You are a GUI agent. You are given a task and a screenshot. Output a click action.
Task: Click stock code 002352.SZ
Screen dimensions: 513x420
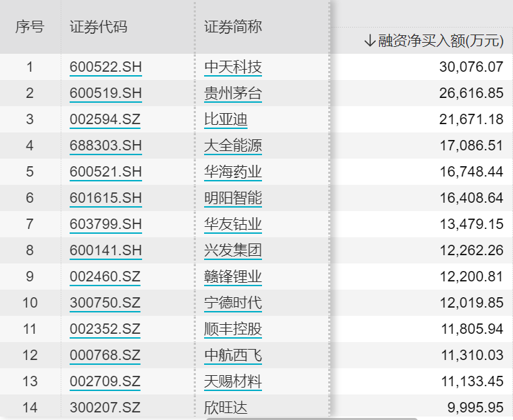105,329
